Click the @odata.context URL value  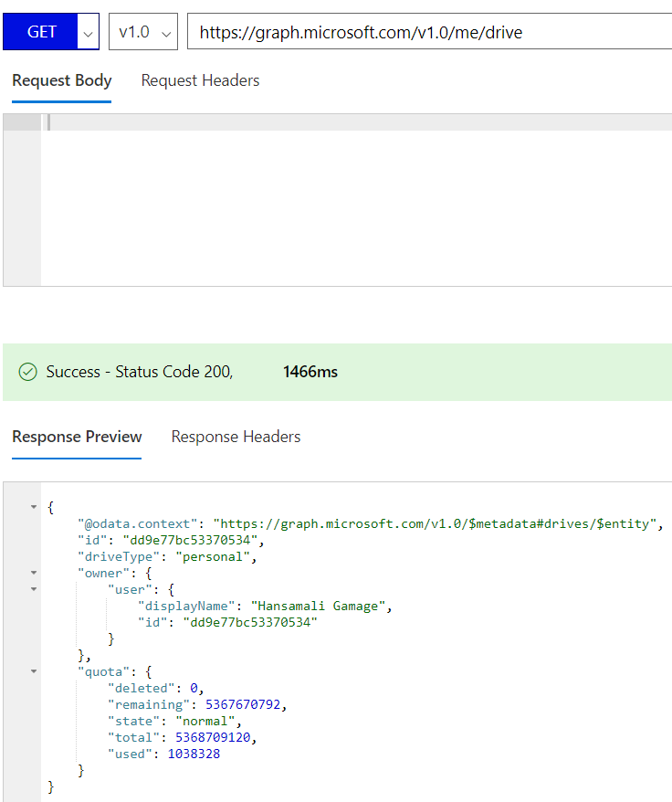pos(435,523)
